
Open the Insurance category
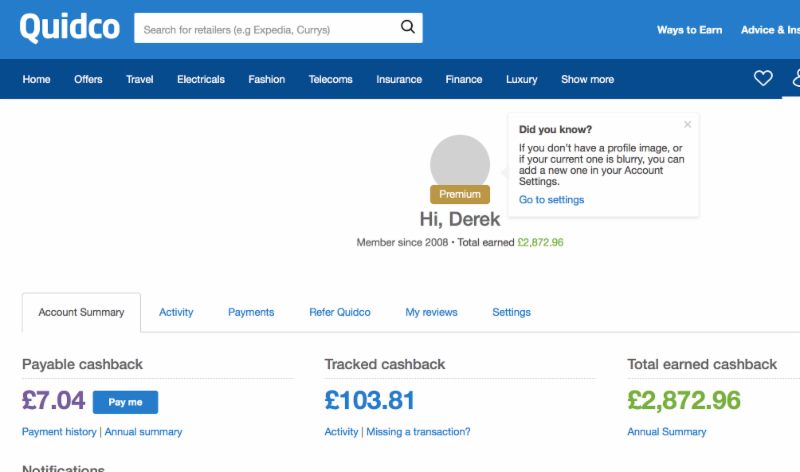pyautogui.click(x=399, y=79)
